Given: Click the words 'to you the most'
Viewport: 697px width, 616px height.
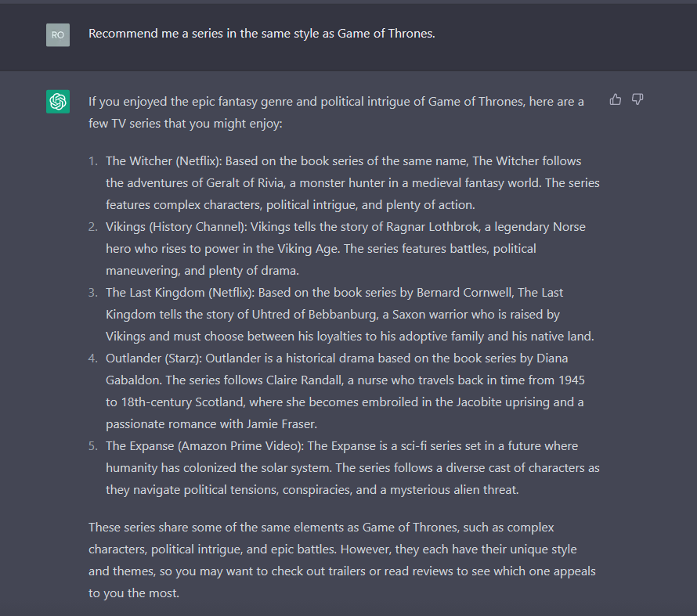Looking at the screenshot, I should tap(133, 593).
